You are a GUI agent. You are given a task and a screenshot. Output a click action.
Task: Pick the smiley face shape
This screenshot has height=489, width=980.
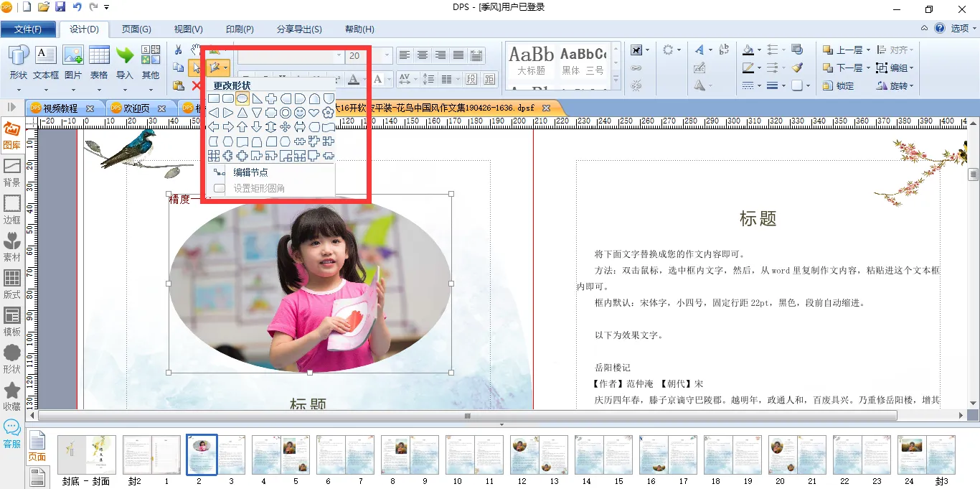click(300, 113)
